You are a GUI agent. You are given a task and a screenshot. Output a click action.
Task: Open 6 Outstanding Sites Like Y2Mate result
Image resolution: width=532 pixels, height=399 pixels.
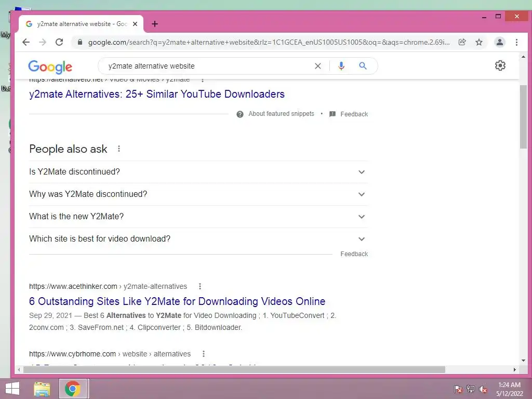tap(177, 301)
